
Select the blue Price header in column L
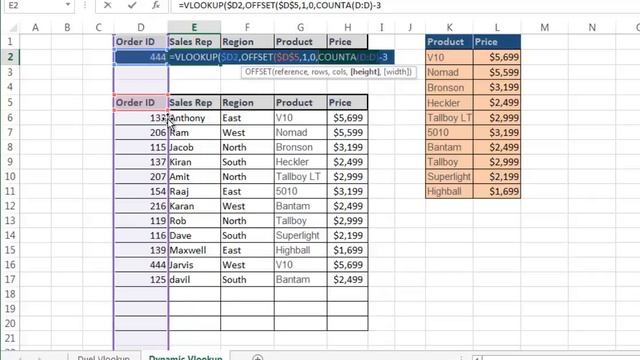497,42
